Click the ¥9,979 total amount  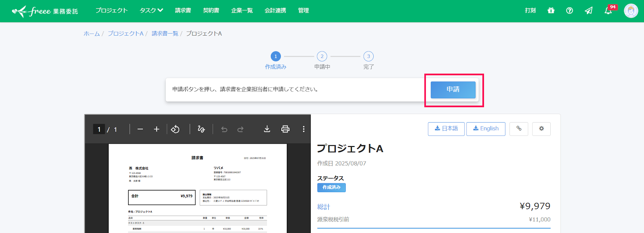point(535,206)
